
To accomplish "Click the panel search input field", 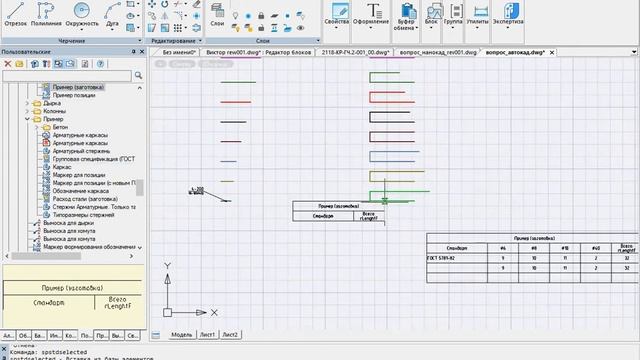I will pyautogui.click(x=67, y=76).
